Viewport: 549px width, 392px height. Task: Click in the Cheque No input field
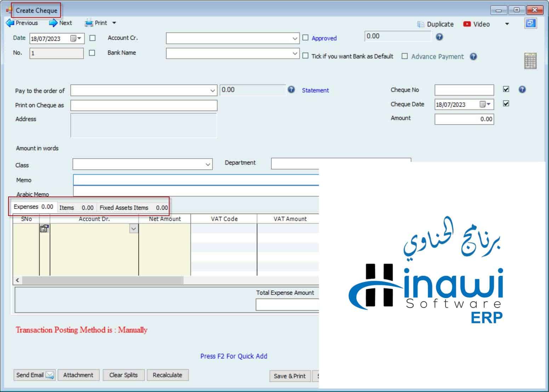click(x=464, y=90)
